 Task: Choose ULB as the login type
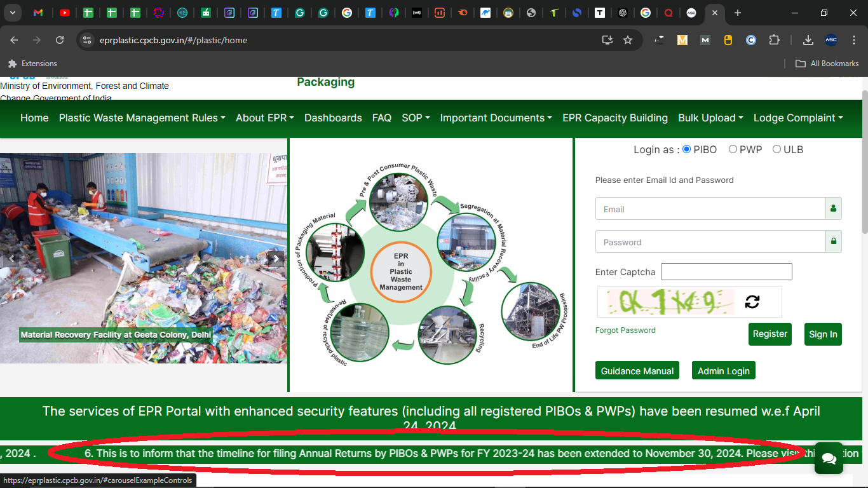[x=776, y=149]
